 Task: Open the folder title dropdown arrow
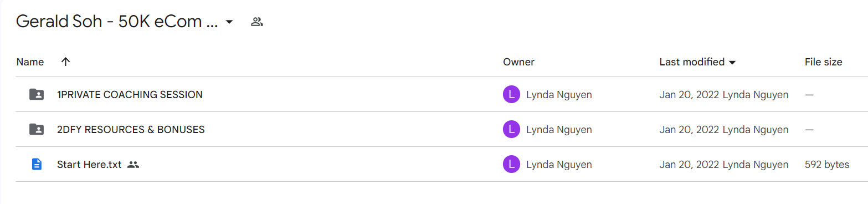[x=229, y=22]
